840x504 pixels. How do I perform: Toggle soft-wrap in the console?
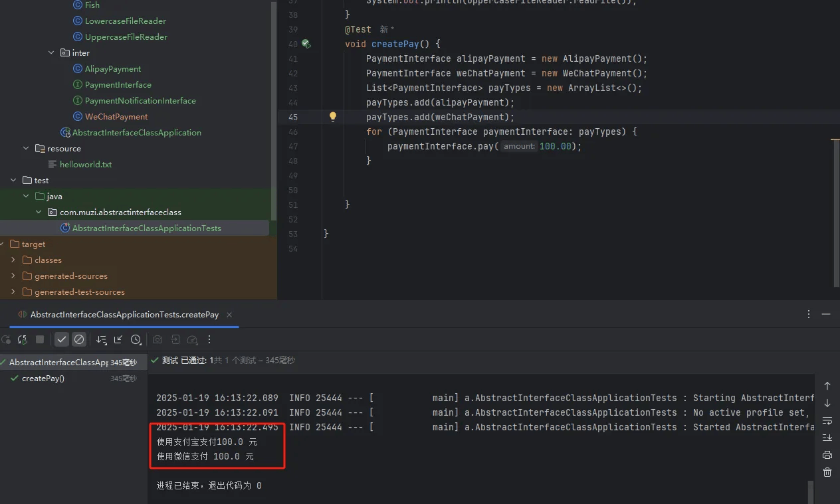pos(827,420)
